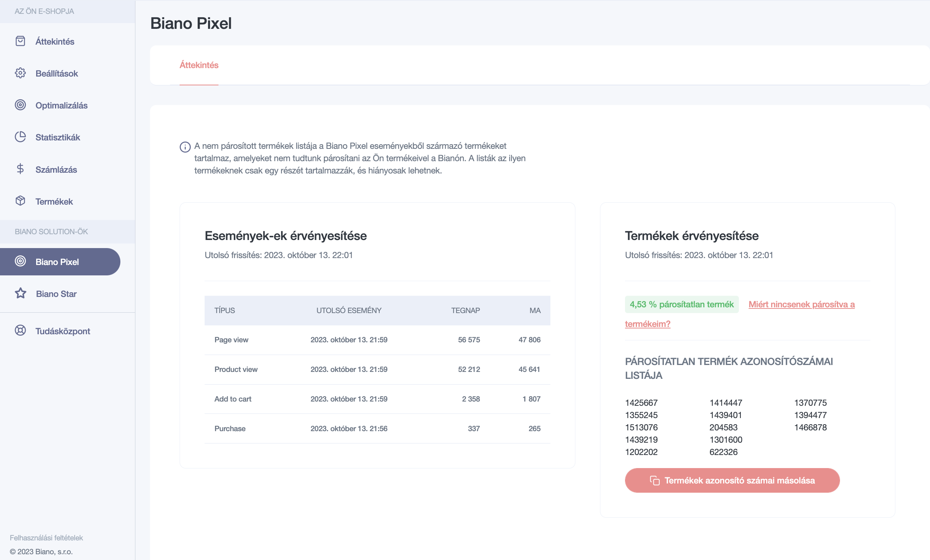
Task: Click unpaired product ID 204583
Action: tap(723, 427)
